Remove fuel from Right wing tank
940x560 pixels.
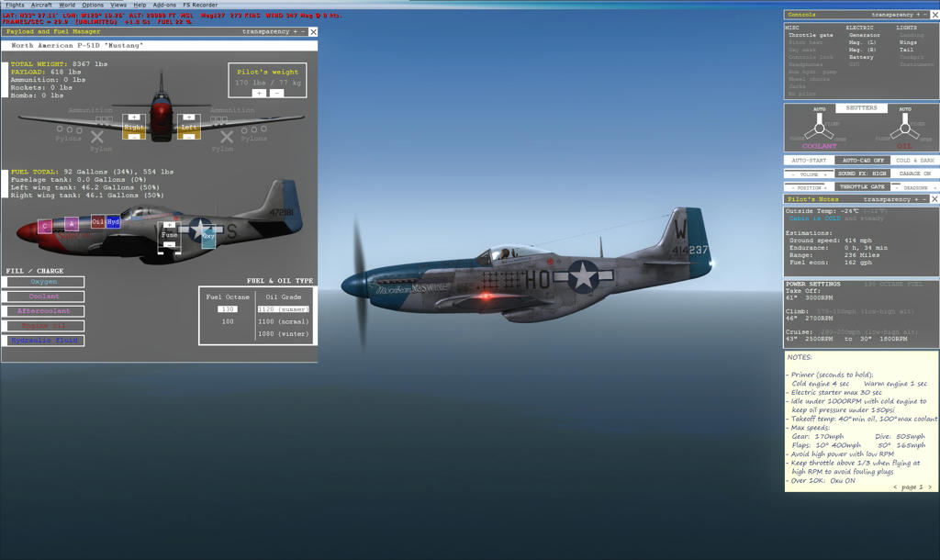click(134, 137)
